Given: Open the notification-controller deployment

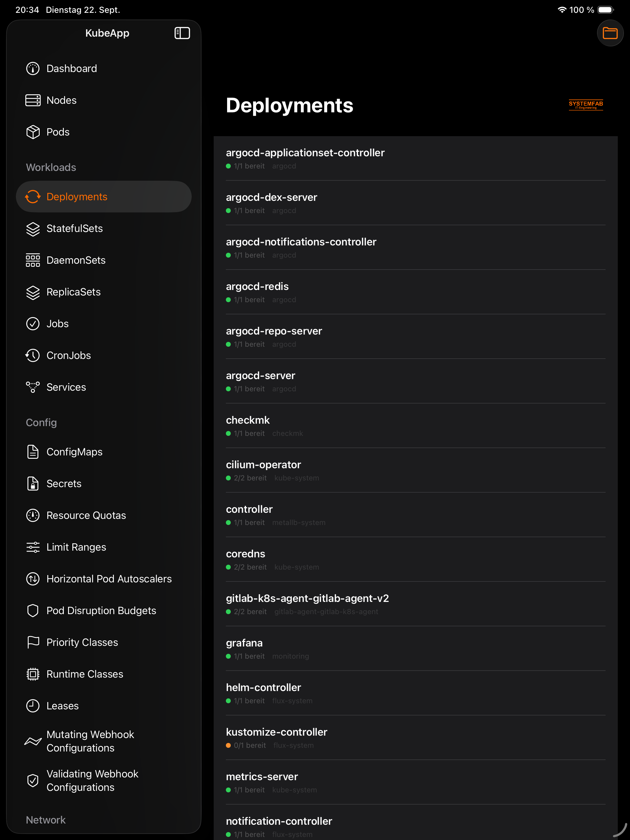Looking at the screenshot, I should click(x=415, y=823).
